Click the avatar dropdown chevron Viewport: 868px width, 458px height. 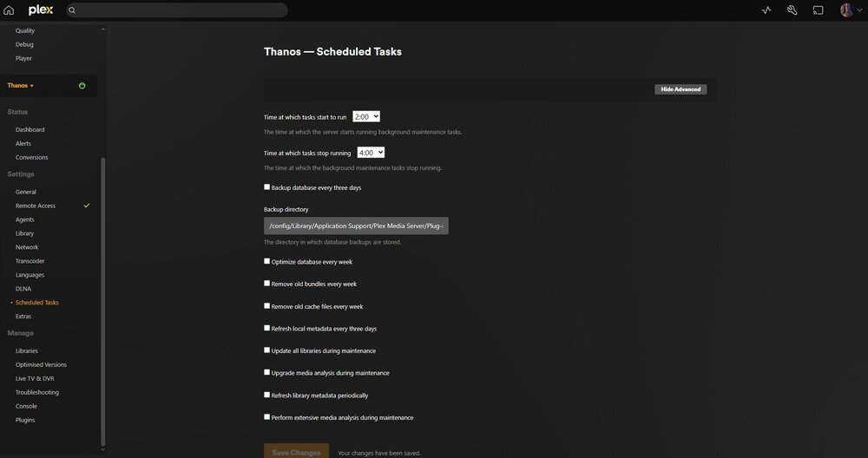859,10
